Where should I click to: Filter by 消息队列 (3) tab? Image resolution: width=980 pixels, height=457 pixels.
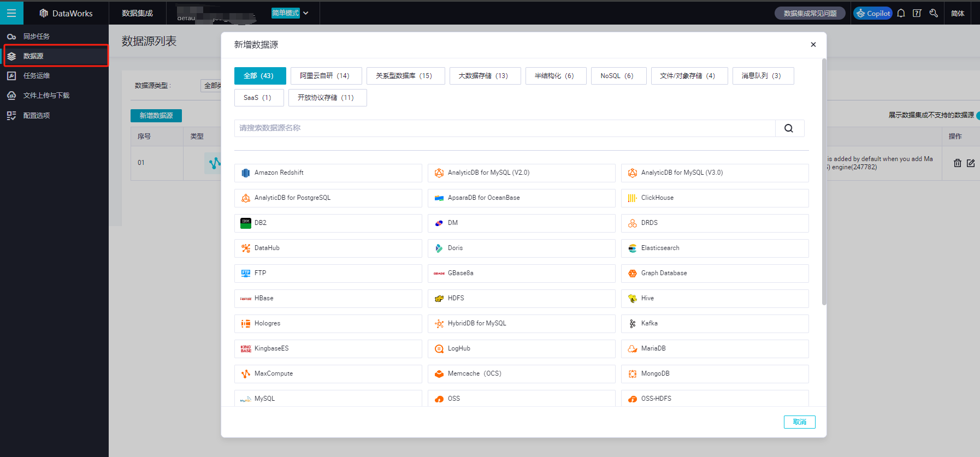pos(763,76)
